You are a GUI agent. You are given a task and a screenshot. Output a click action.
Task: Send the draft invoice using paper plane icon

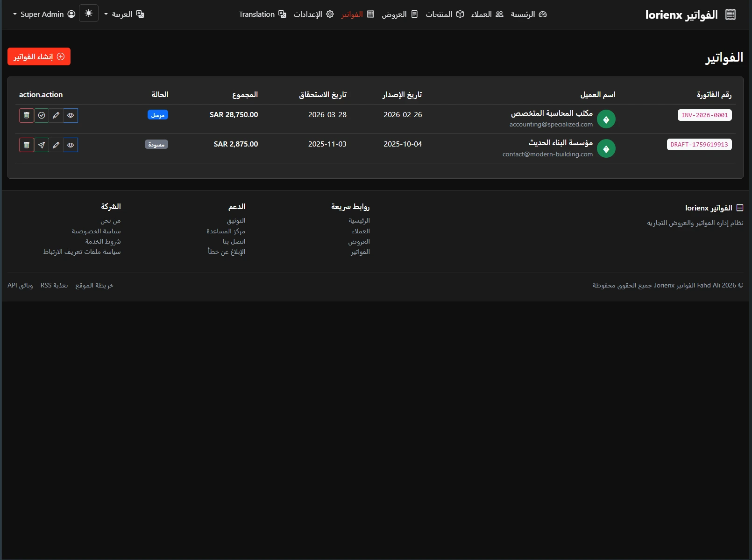42,145
